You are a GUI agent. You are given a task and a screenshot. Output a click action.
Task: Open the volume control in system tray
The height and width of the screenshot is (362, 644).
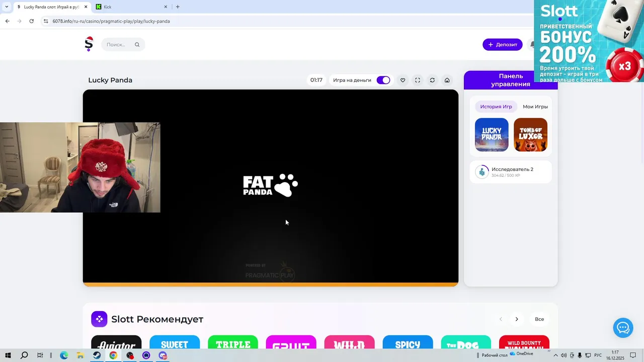(563, 355)
